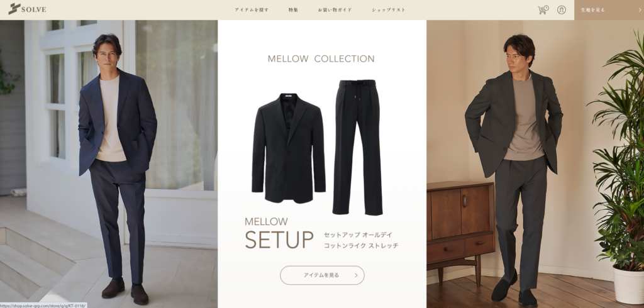The width and height of the screenshot is (644, 308).
Task: Open the user account icon
Action: (x=562, y=10)
